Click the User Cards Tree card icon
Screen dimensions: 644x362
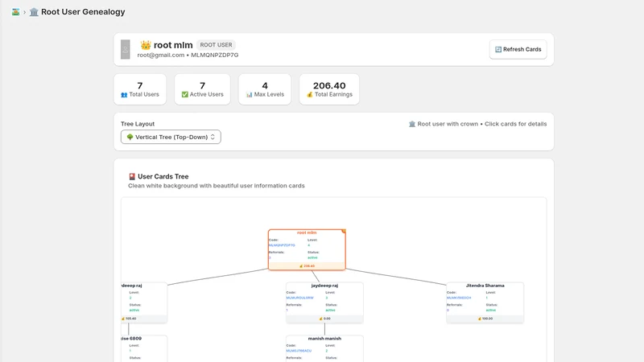(x=132, y=176)
